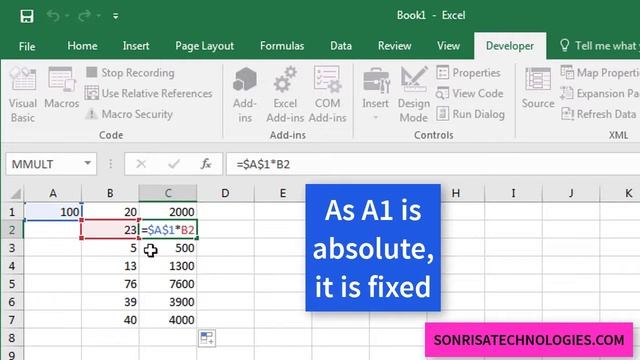
Task: Click cell B2 containing 23
Action: (110, 230)
